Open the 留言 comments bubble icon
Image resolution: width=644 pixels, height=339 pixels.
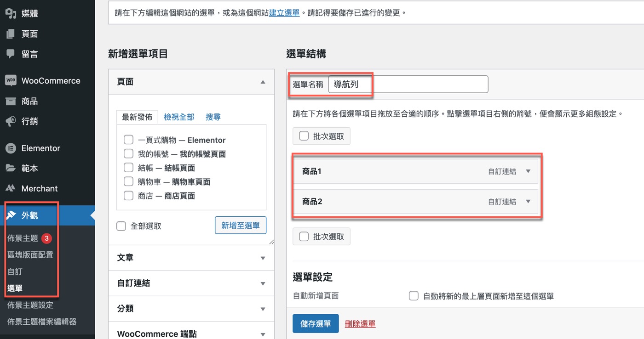[x=11, y=54]
